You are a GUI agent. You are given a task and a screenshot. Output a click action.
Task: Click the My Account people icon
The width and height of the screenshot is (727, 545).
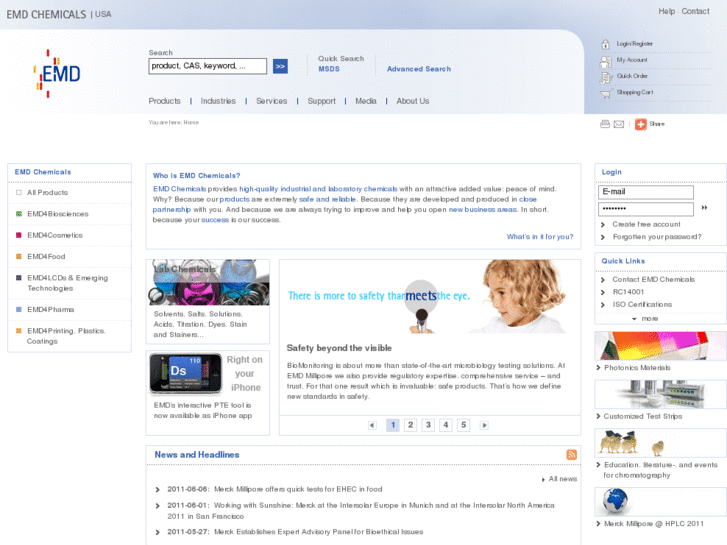(606, 61)
